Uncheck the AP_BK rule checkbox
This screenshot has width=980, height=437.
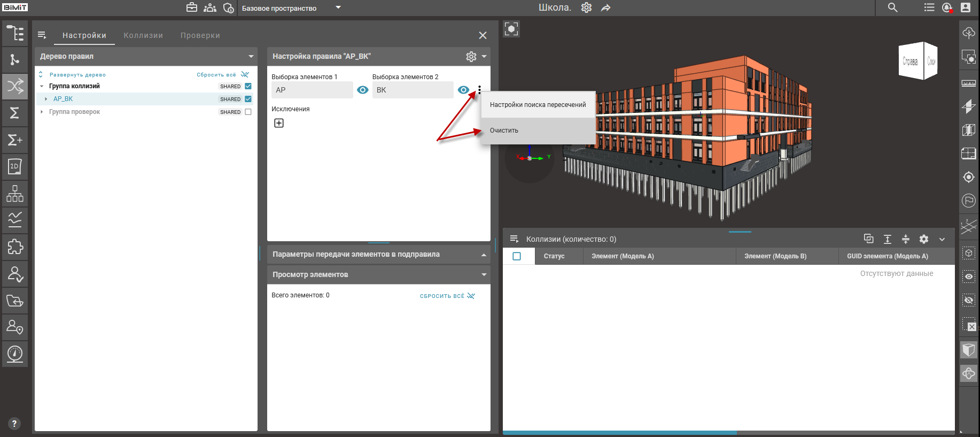[248, 99]
